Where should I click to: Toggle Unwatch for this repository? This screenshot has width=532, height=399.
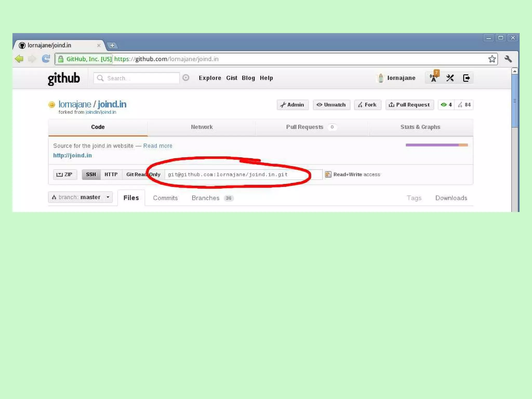coord(331,105)
